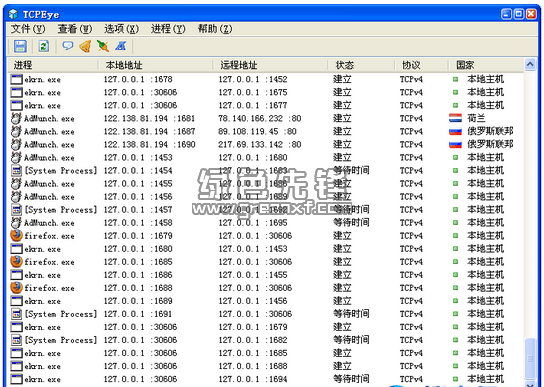This screenshot has width=544, height=387.
Task: Sort by the 进程 column header
Action: pyautogui.click(x=53, y=65)
